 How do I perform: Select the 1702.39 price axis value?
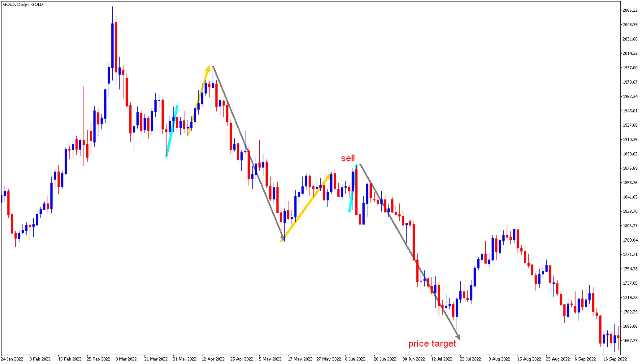tap(630, 312)
